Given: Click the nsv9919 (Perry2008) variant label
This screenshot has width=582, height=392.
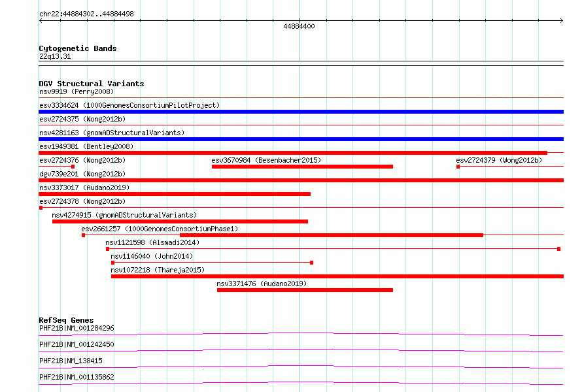Looking at the screenshot, I should [x=77, y=91].
